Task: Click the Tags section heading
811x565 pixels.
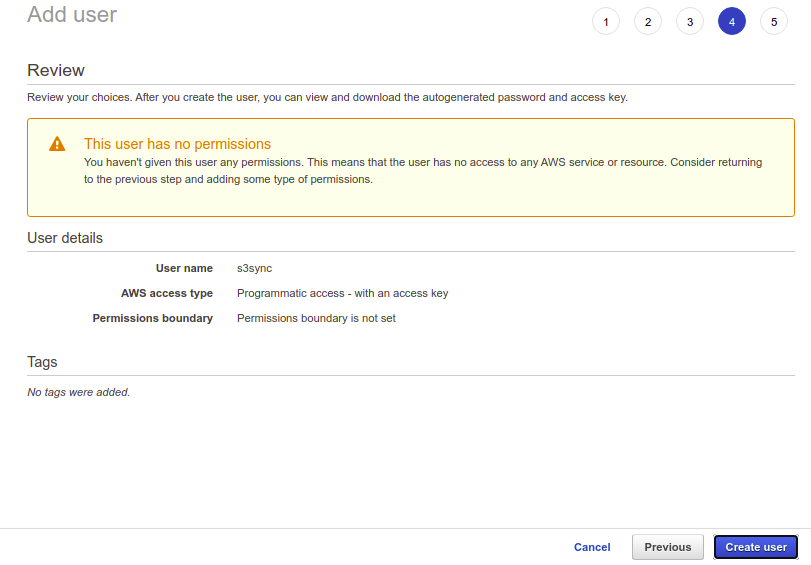Action: (x=42, y=362)
